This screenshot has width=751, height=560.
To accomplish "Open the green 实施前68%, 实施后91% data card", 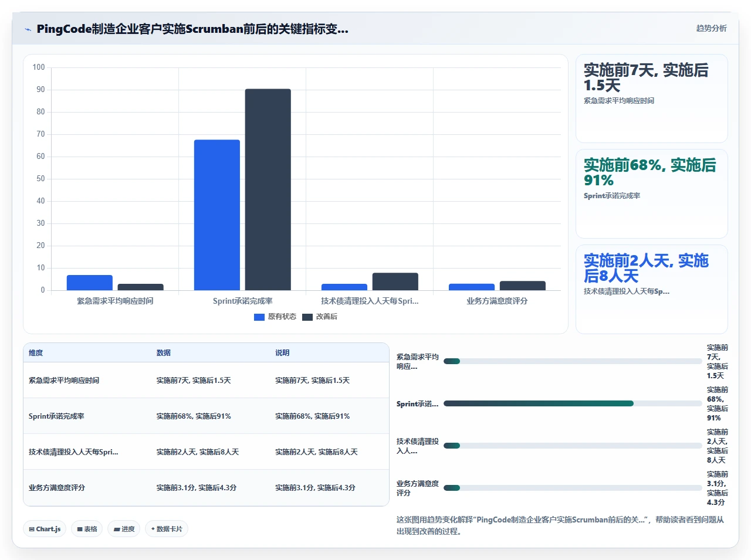I will point(652,194).
